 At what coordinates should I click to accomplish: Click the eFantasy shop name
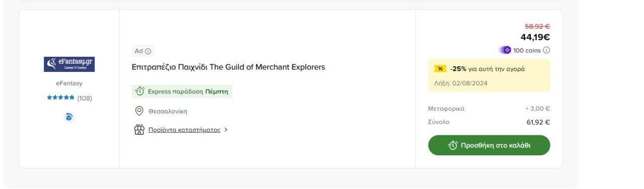point(69,83)
